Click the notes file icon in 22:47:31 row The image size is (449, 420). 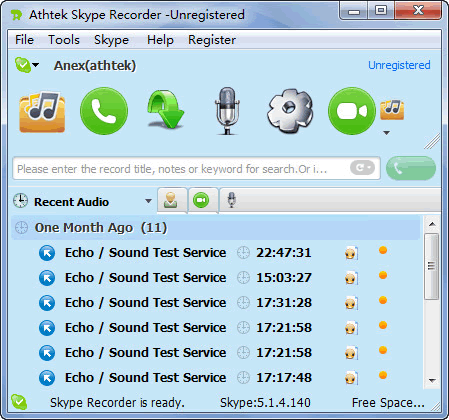(x=351, y=253)
